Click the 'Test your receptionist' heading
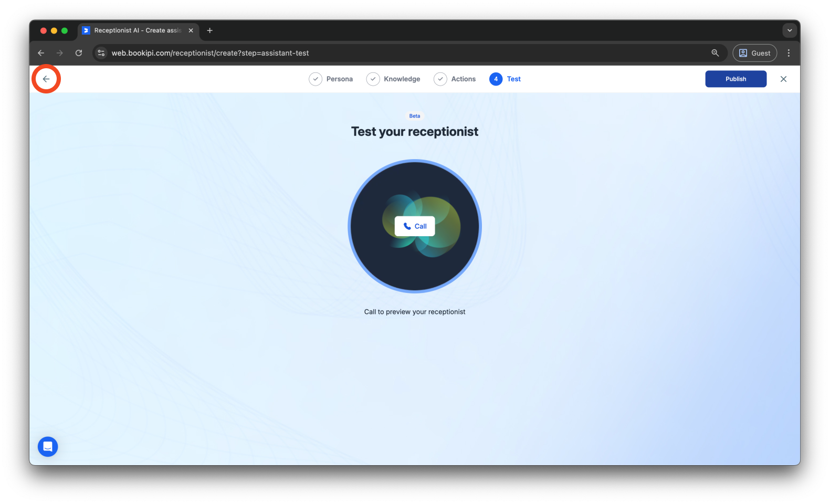The width and height of the screenshot is (830, 504). point(415,132)
